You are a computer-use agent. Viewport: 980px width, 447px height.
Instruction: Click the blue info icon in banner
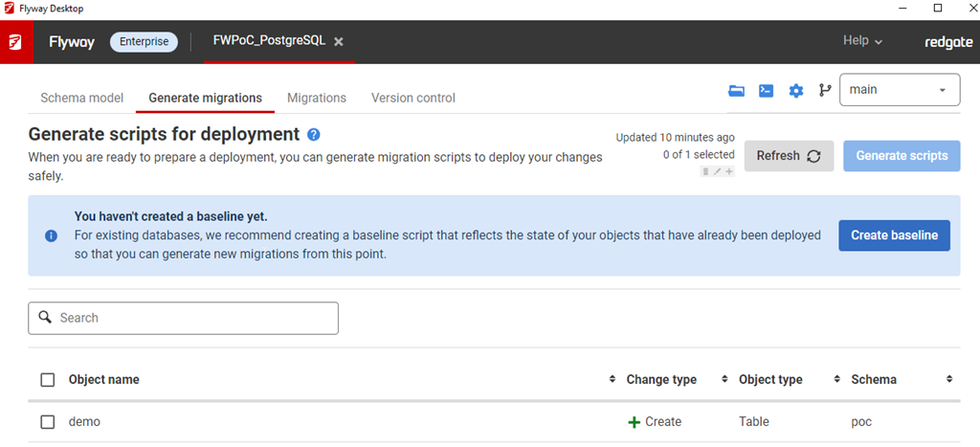click(51, 235)
